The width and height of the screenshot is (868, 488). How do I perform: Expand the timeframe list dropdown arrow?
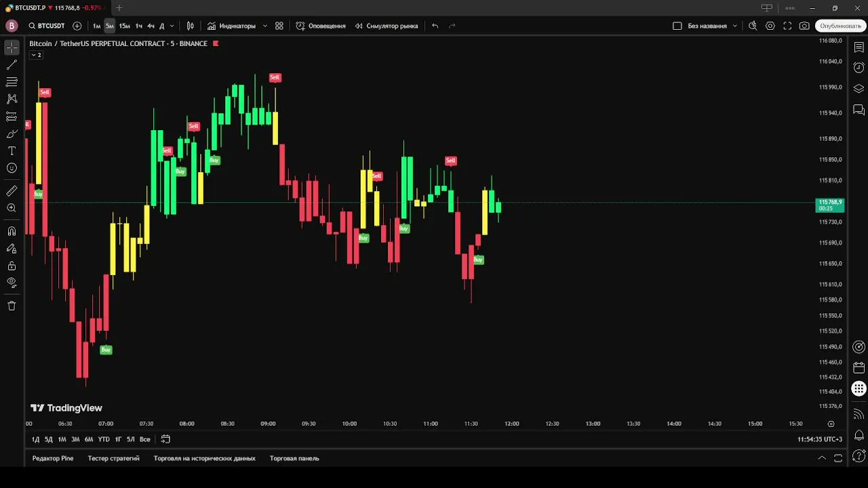[172, 26]
